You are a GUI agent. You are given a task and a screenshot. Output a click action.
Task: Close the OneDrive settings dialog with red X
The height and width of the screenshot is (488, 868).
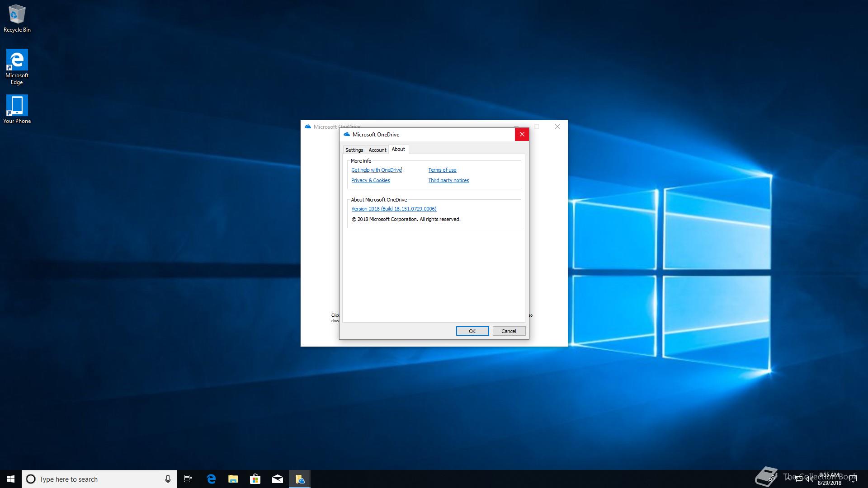click(522, 134)
